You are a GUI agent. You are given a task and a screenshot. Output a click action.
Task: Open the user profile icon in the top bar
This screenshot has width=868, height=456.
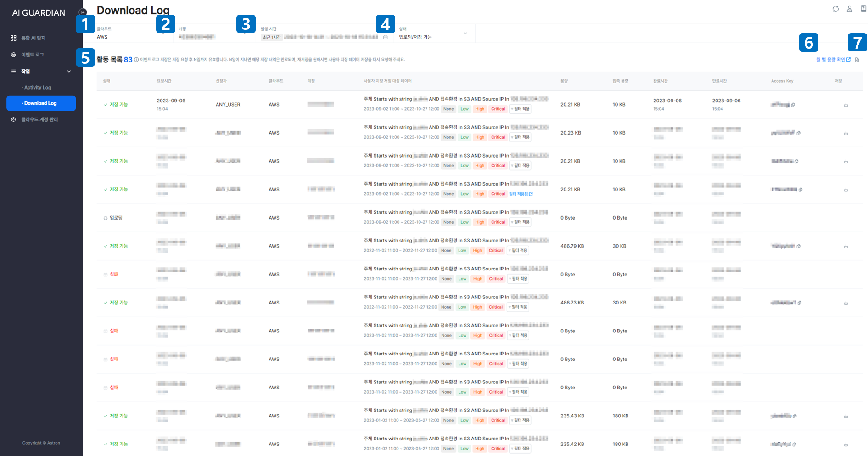850,9
